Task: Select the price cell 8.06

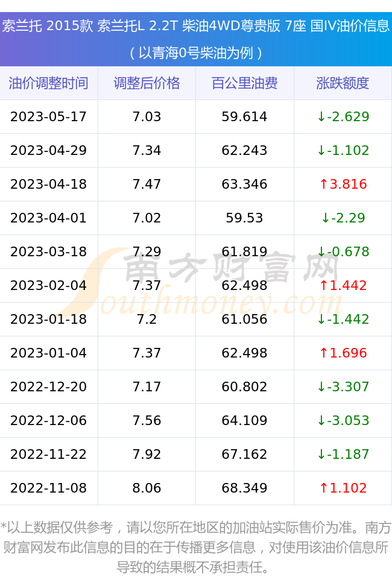Action: click(147, 488)
